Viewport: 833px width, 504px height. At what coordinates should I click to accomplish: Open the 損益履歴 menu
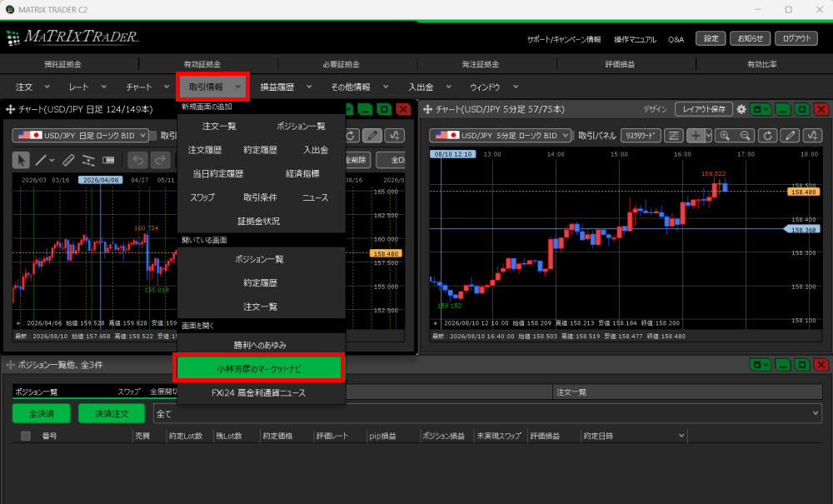click(x=286, y=87)
